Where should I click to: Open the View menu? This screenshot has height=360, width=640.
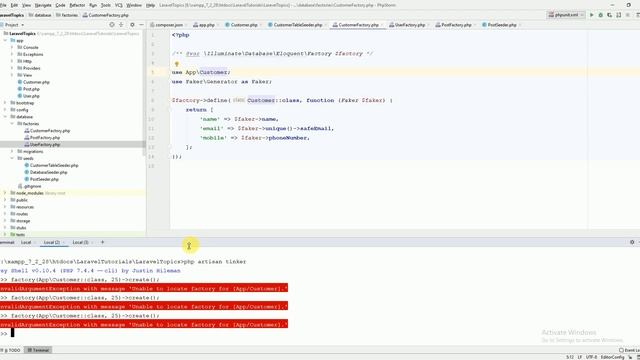coord(26,5)
